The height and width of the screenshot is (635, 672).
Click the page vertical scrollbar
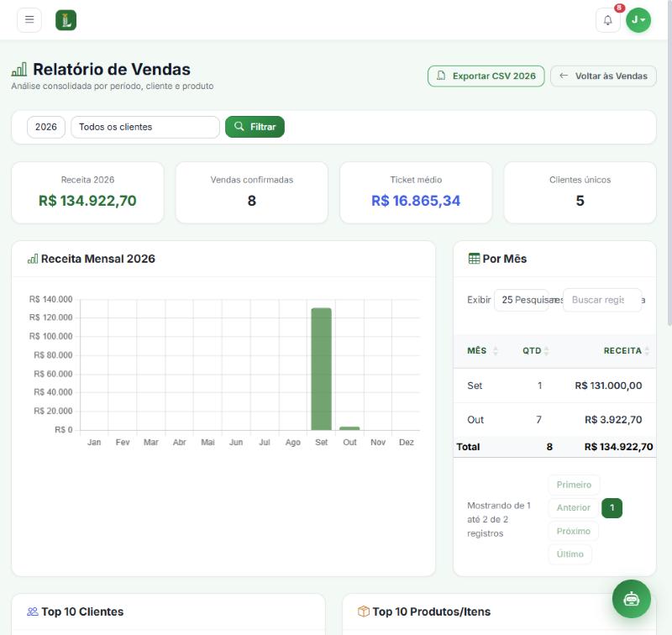click(669, 163)
